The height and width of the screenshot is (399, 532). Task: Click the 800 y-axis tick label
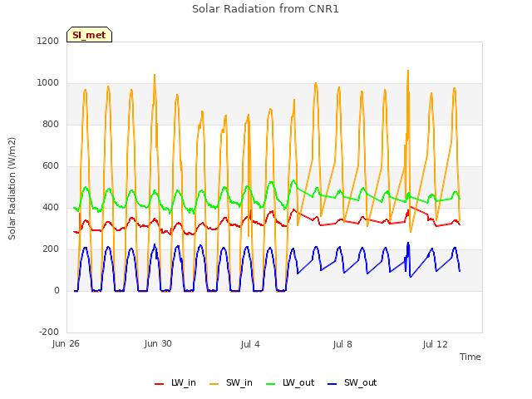51,124
